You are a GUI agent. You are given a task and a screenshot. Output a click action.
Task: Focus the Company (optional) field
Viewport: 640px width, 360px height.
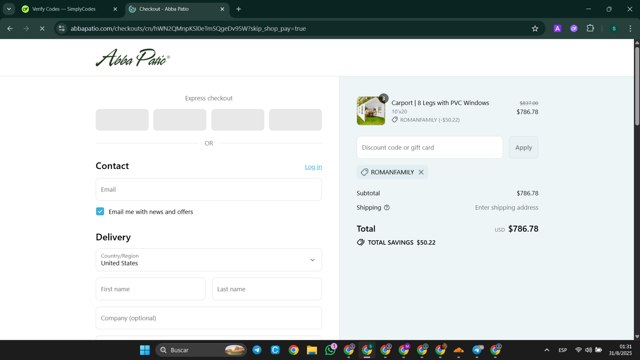209,318
